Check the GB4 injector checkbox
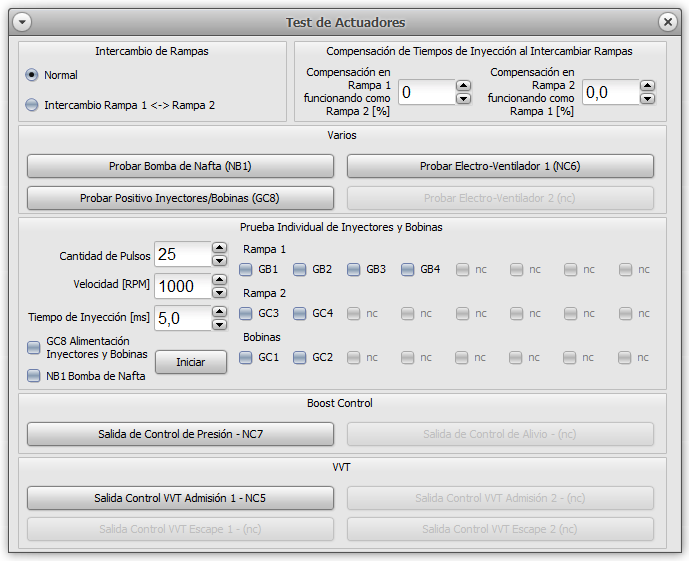Screen dimensions: 689x561 tap(408, 269)
